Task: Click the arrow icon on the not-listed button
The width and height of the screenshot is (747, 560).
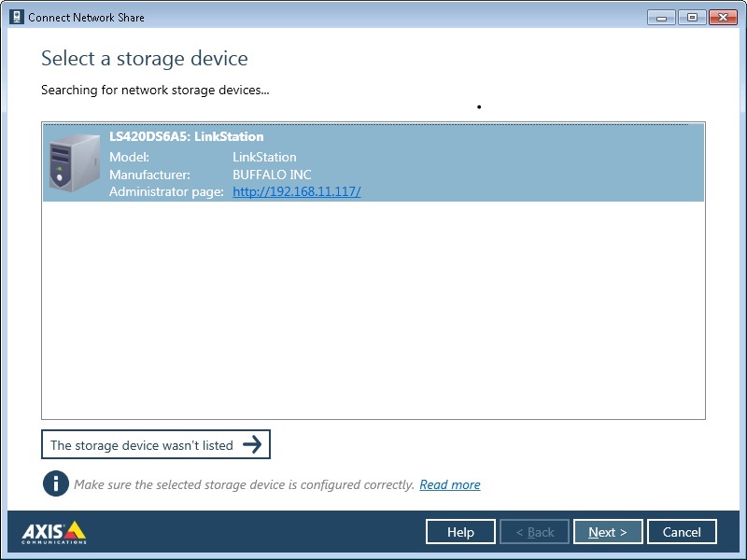Action: [x=252, y=444]
